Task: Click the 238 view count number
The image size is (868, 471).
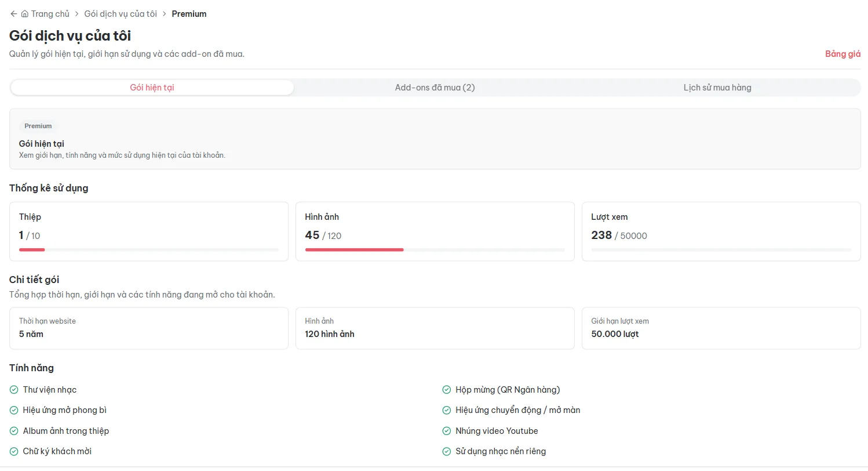Action: pos(601,235)
